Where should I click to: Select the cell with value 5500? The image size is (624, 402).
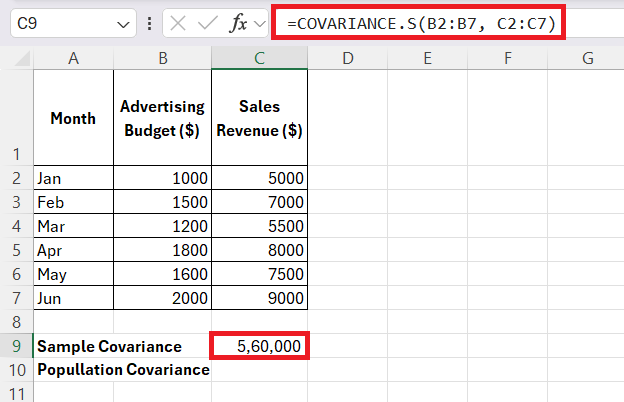pos(259,226)
